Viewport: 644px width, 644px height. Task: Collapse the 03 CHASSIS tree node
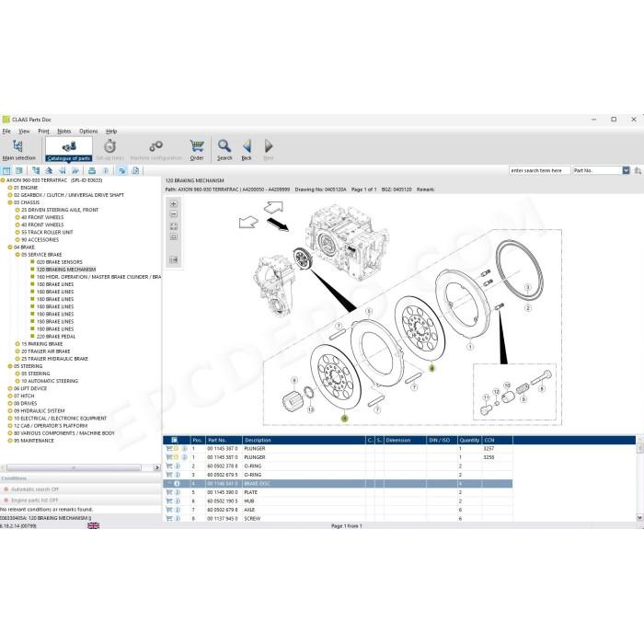click(10, 202)
